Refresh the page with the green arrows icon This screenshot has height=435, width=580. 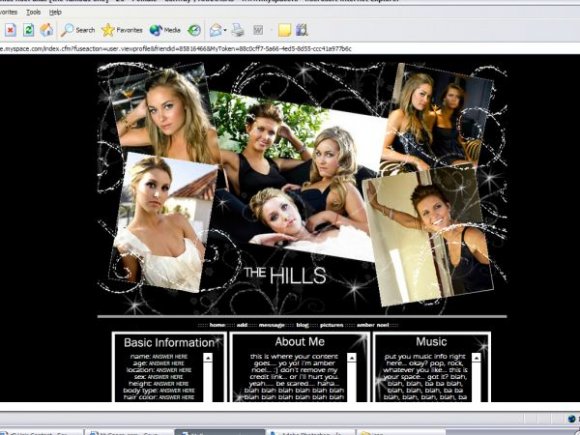coord(28,30)
